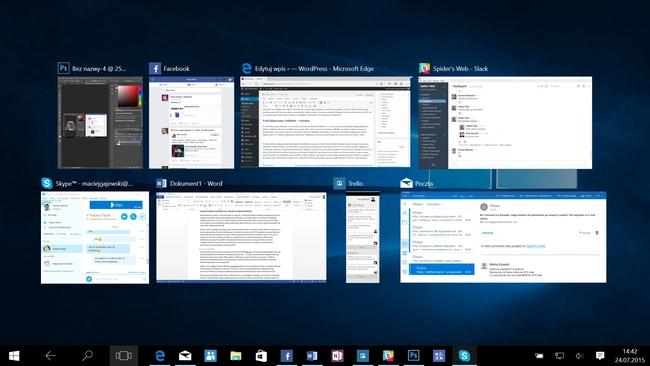
Task: Open OneNote from the taskbar
Action: click(337, 356)
